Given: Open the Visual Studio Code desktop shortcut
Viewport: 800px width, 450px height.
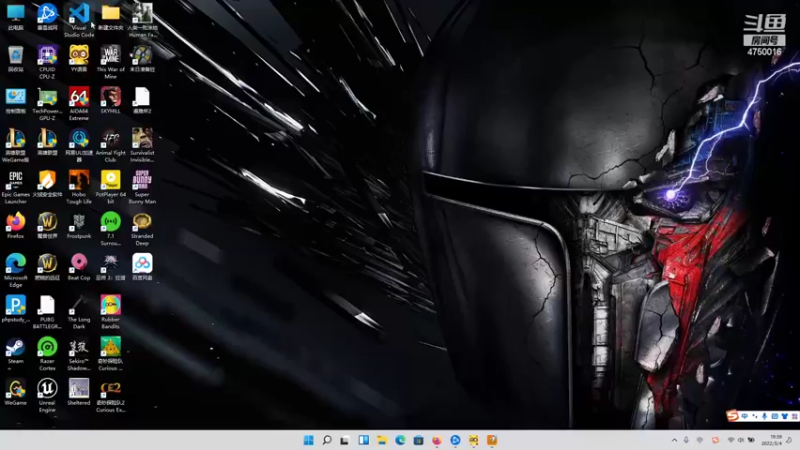Looking at the screenshot, I should pyautogui.click(x=79, y=19).
